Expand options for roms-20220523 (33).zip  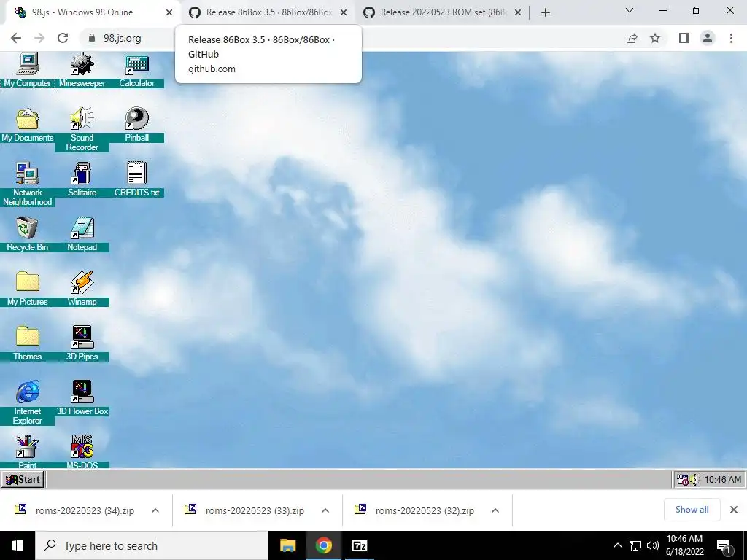[x=325, y=510]
